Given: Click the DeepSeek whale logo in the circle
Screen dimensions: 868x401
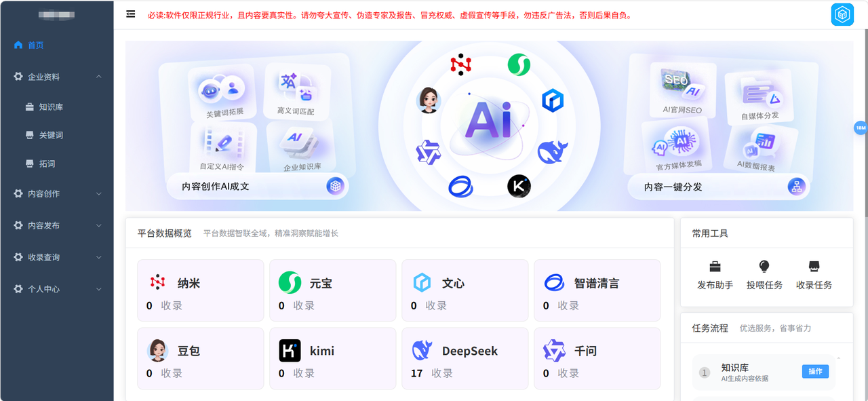Looking at the screenshot, I should [553, 151].
